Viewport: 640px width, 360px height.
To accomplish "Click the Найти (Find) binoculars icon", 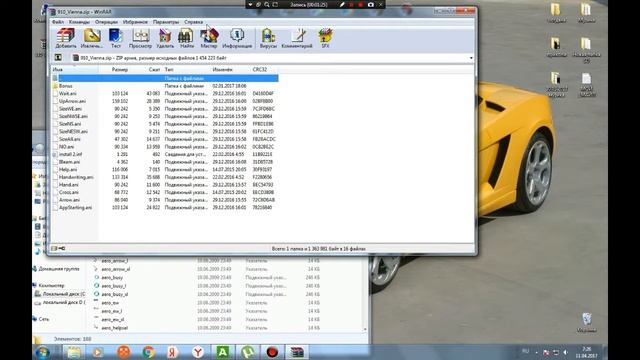I will point(187,38).
